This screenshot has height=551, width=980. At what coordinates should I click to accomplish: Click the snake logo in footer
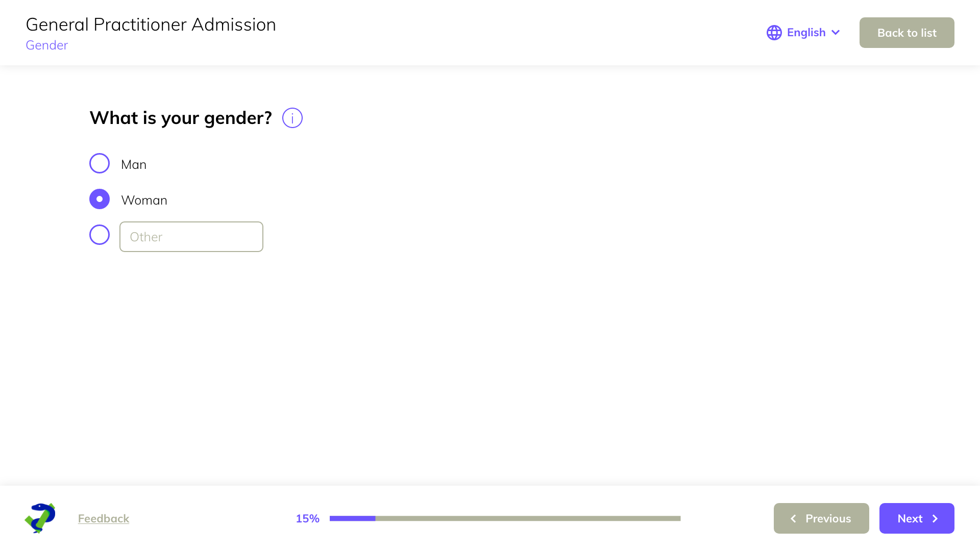pyautogui.click(x=40, y=518)
